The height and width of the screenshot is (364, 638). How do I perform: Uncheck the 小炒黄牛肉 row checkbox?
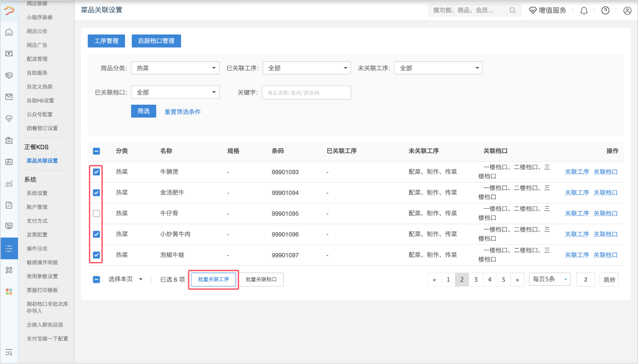coord(96,234)
